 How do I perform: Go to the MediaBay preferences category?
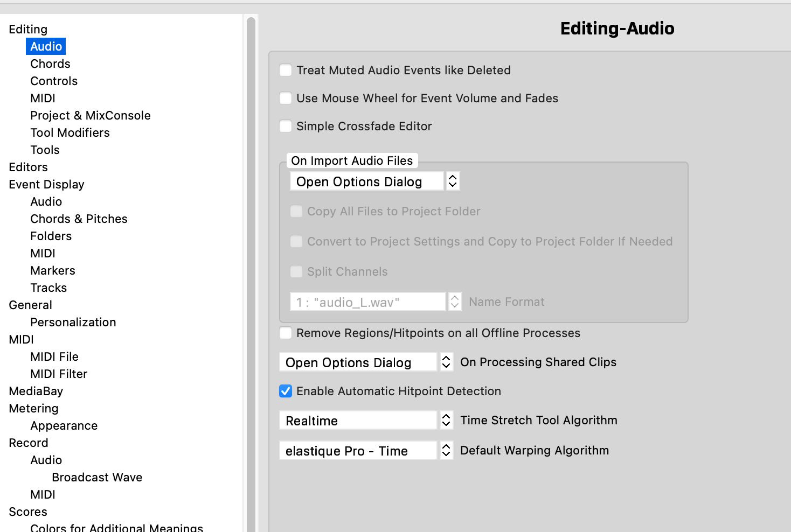pos(36,391)
